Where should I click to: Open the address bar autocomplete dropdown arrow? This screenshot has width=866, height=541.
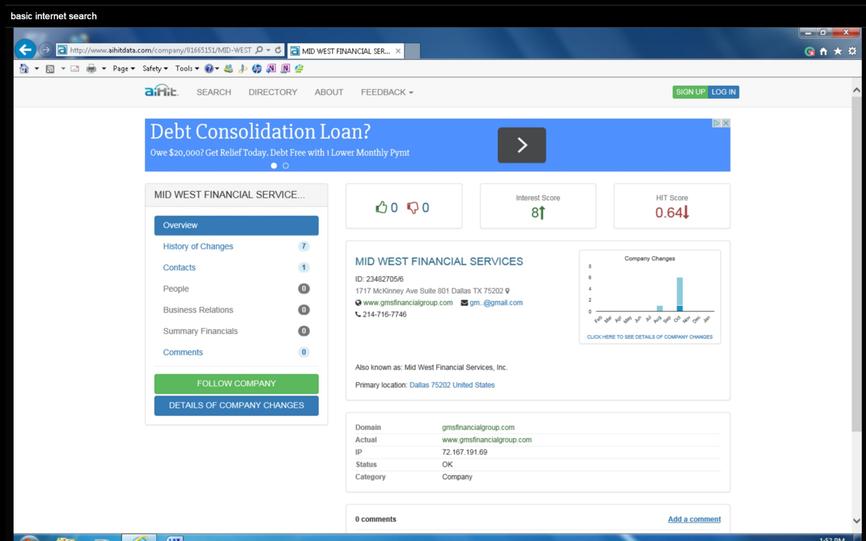pyautogui.click(x=268, y=50)
